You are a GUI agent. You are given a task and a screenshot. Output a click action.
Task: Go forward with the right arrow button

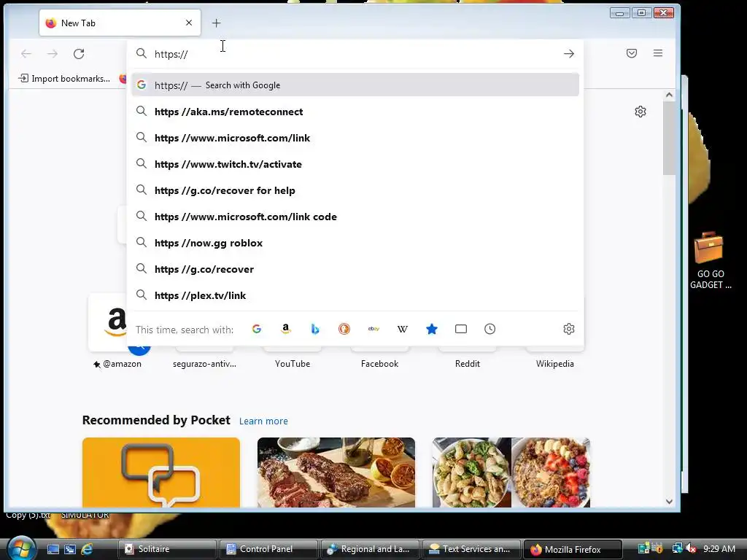(x=53, y=54)
